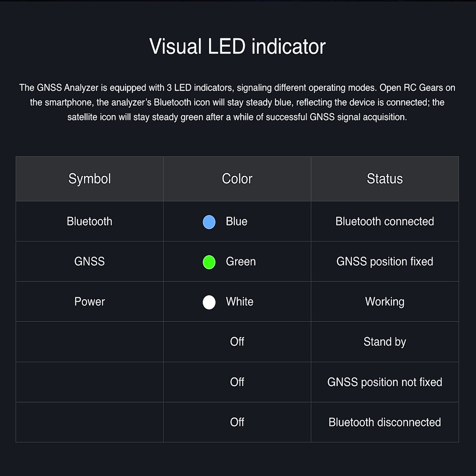Screen dimensions: 476x476
Task: Click the Power symbol cell
Action: coord(89,302)
